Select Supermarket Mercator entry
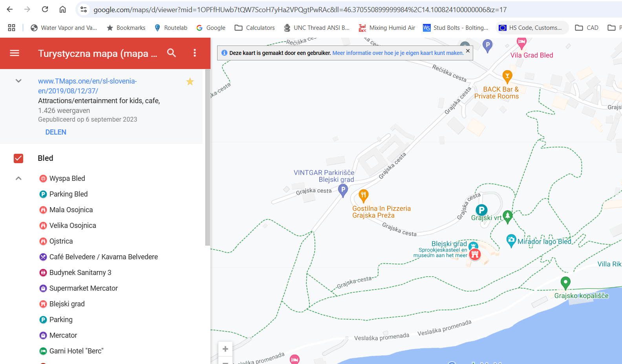 (83, 288)
